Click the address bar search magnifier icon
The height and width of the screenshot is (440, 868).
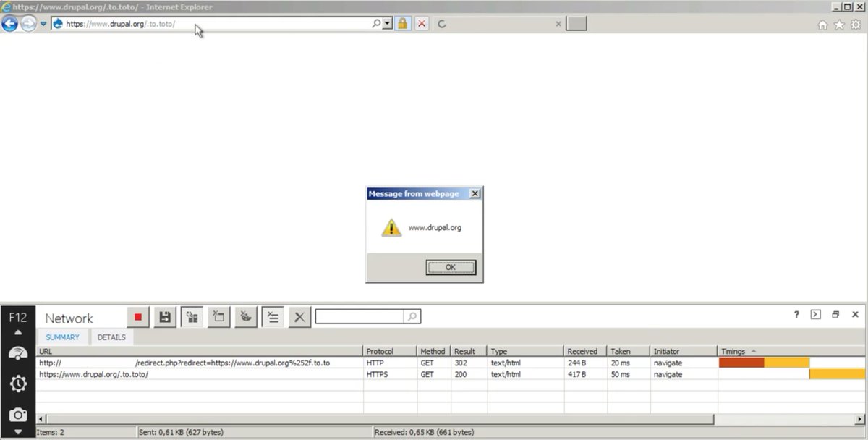[x=376, y=24]
